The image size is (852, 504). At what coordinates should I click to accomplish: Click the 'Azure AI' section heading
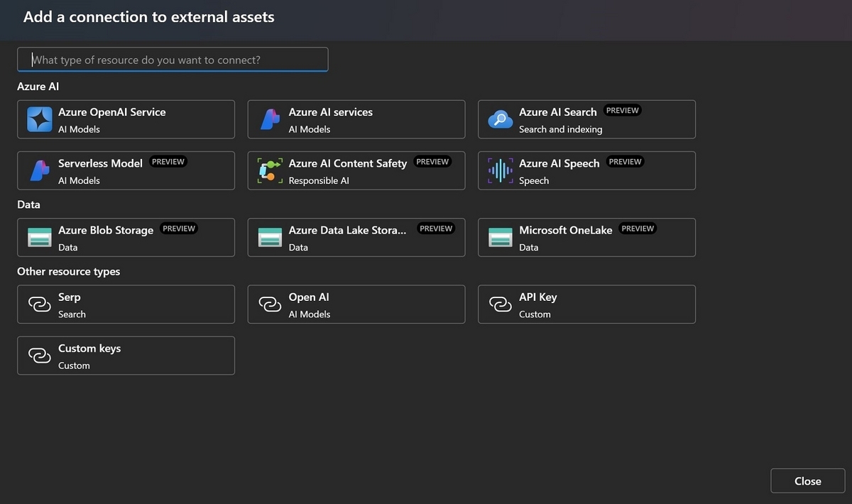38,87
